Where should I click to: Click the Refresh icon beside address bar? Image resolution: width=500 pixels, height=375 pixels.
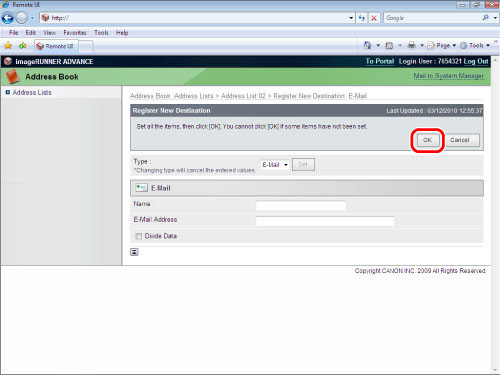[x=362, y=18]
